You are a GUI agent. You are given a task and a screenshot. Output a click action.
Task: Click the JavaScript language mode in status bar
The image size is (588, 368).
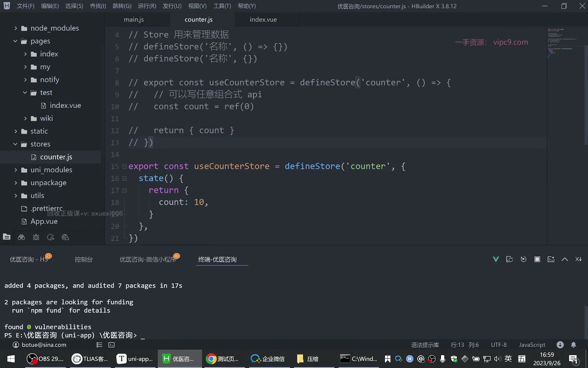(x=532, y=345)
